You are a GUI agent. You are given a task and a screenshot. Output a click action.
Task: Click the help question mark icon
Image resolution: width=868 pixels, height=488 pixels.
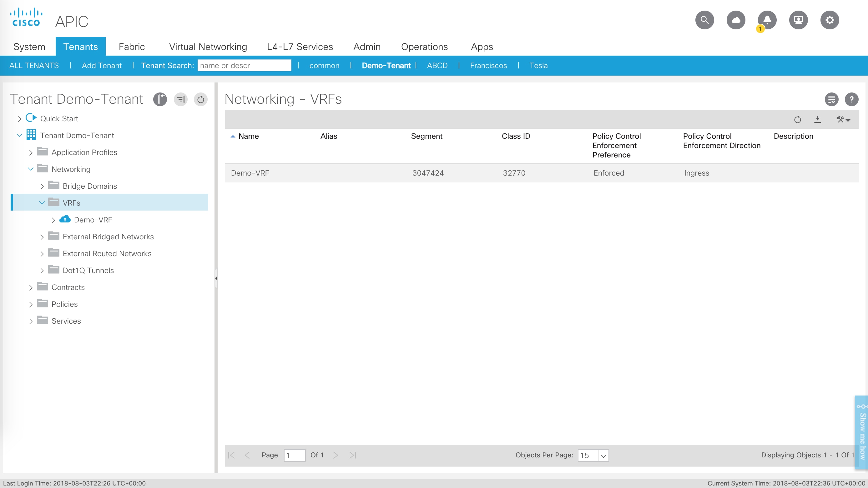[x=851, y=99]
